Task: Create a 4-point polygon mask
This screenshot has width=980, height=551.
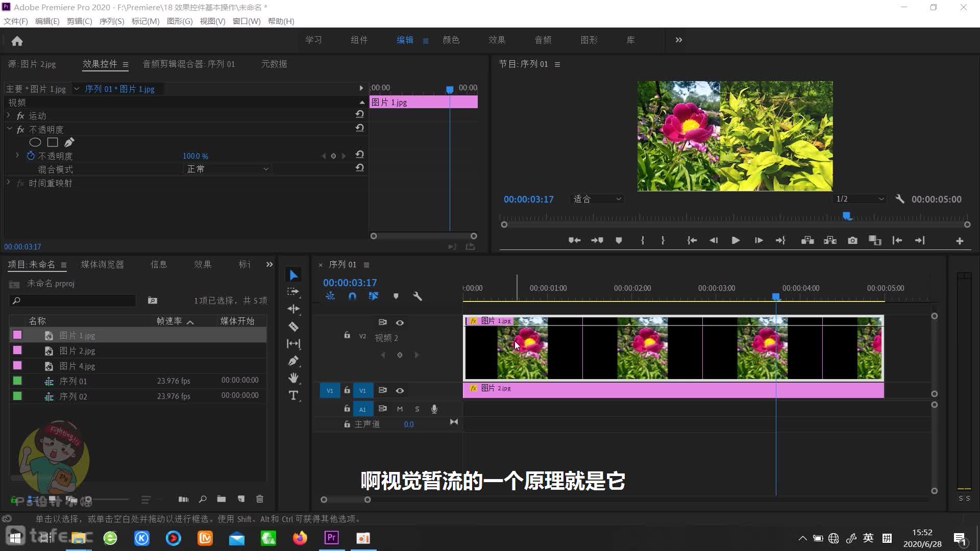Action: (53, 142)
